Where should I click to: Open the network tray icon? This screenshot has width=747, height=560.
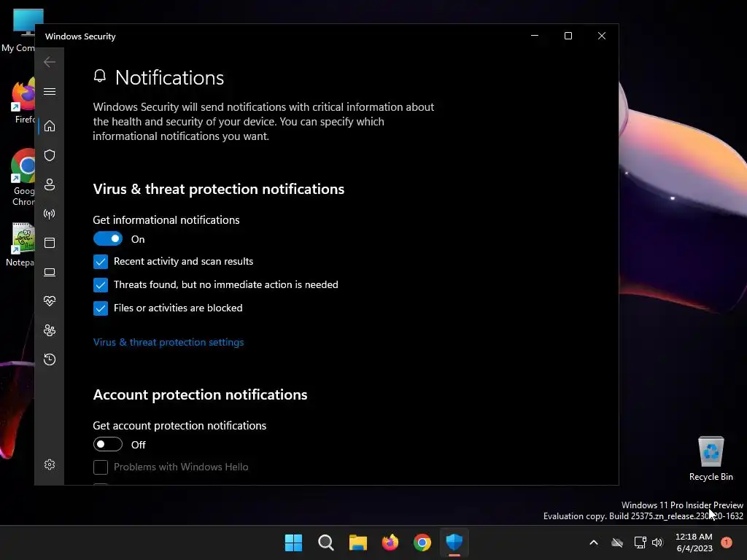click(x=640, y=542)
